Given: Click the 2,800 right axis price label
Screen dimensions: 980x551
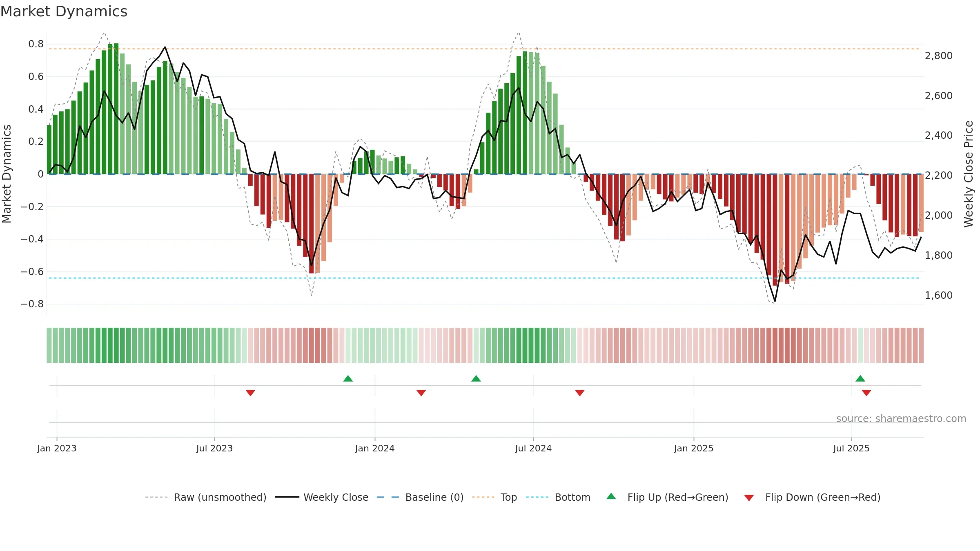Looking at the screenshot, I should (x=939, y=56).
